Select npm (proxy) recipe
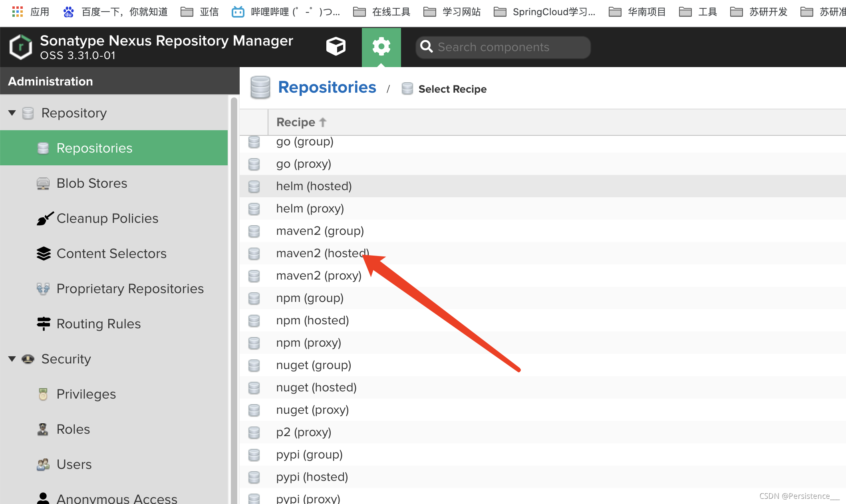Screen dimensions: 846x504 click(x=543, y=343)
